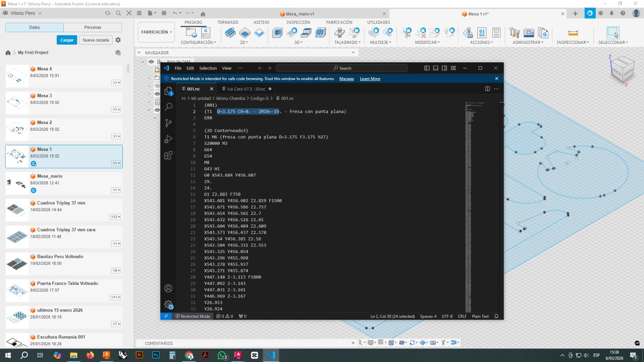Open the Learn More link in Restricted Mode banner
644x362 pixels.
[x=369, y=78]
